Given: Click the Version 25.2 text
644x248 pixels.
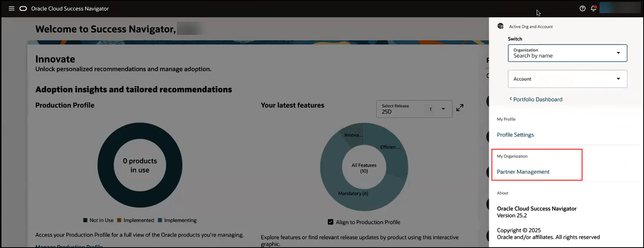Looking at the screenshot, I should coord(512,215).
